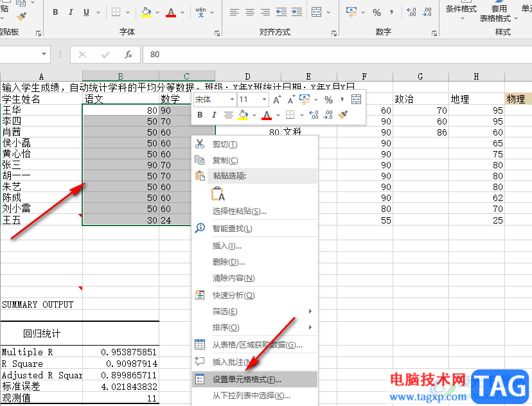Click the formula bar confirm checkmark icon

(x=105, y=55)
